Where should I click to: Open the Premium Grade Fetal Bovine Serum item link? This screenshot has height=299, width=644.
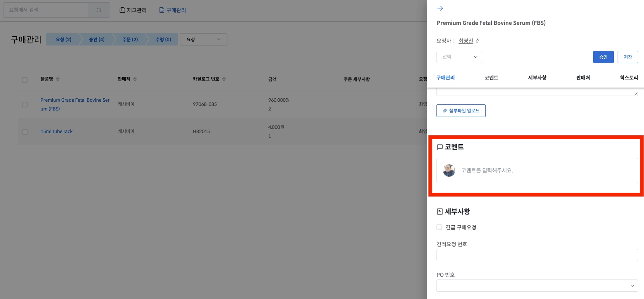75,104
